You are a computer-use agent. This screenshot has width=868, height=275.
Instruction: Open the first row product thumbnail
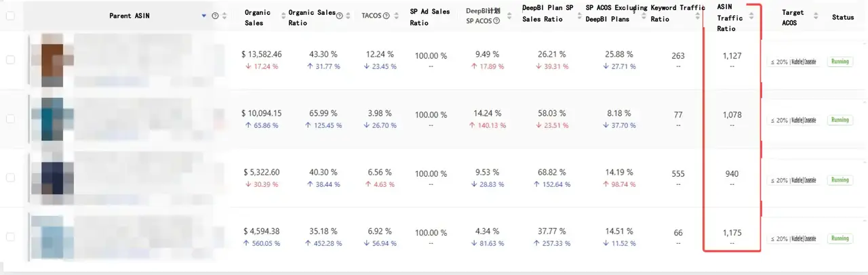click(52, 60)
